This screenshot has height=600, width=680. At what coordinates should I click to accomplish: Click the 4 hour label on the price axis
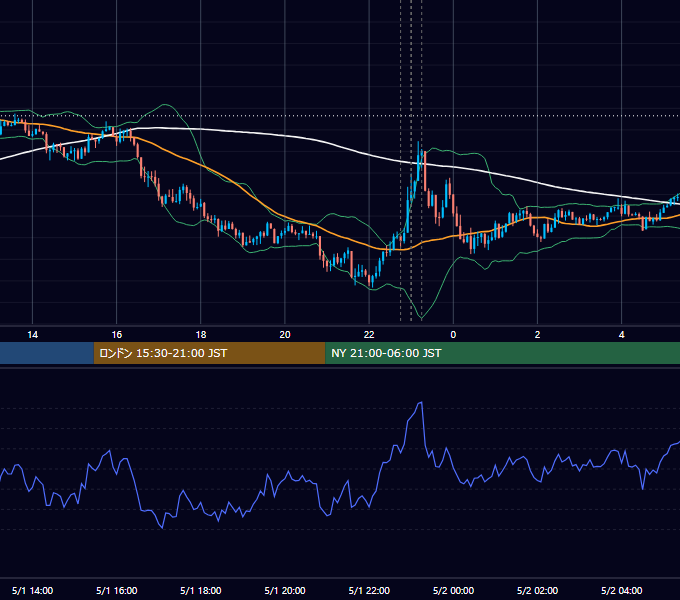(621, 335)
